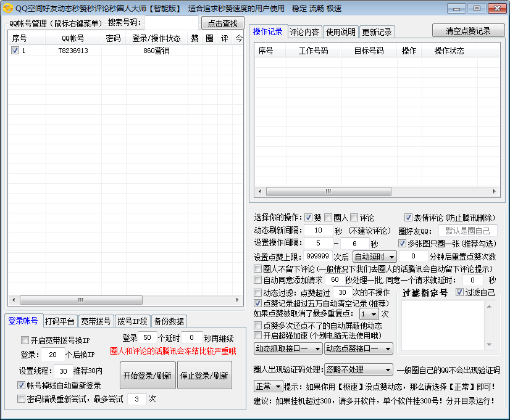Enable 开启超强加速 checkbox
The width and height of the screenshot is (510, 420).
coord(258,336)
